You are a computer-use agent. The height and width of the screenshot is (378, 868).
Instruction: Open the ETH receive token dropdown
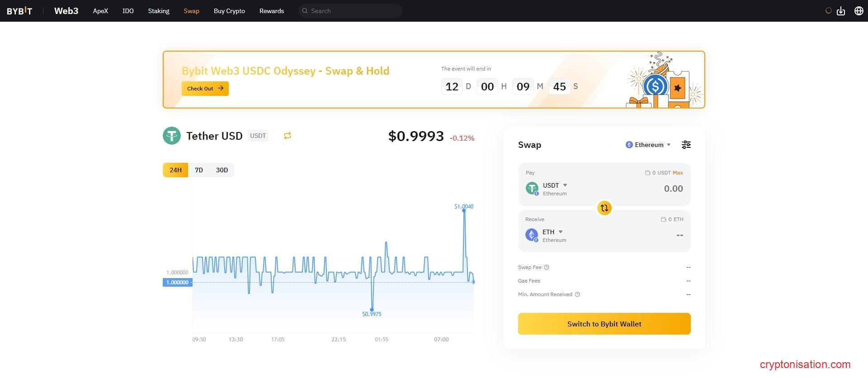point(552,232)
